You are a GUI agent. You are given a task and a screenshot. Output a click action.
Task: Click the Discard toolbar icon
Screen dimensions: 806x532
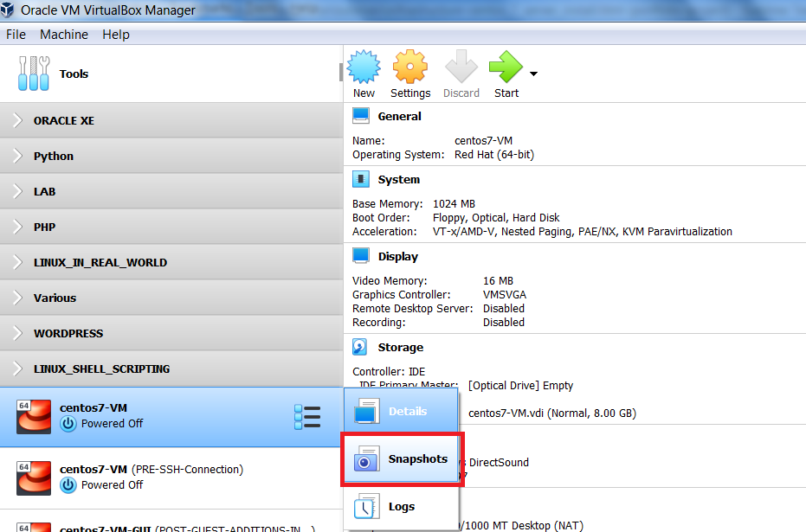(461, 67)
